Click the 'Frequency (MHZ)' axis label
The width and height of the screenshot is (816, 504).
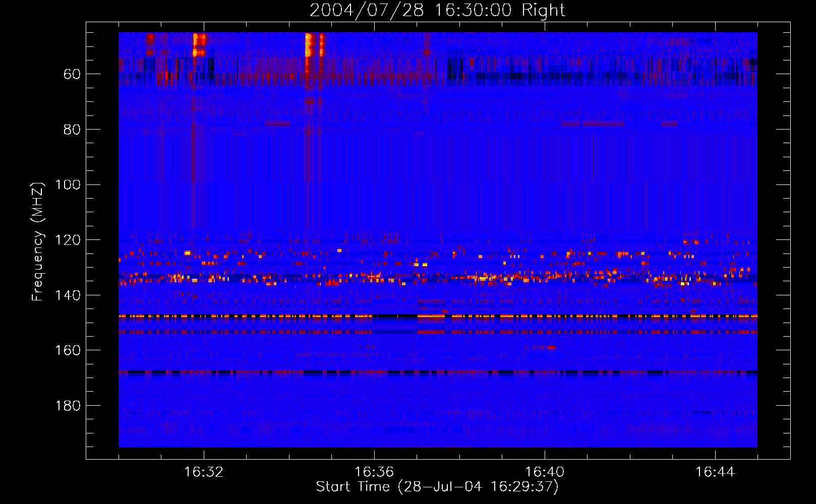[38, 241]
